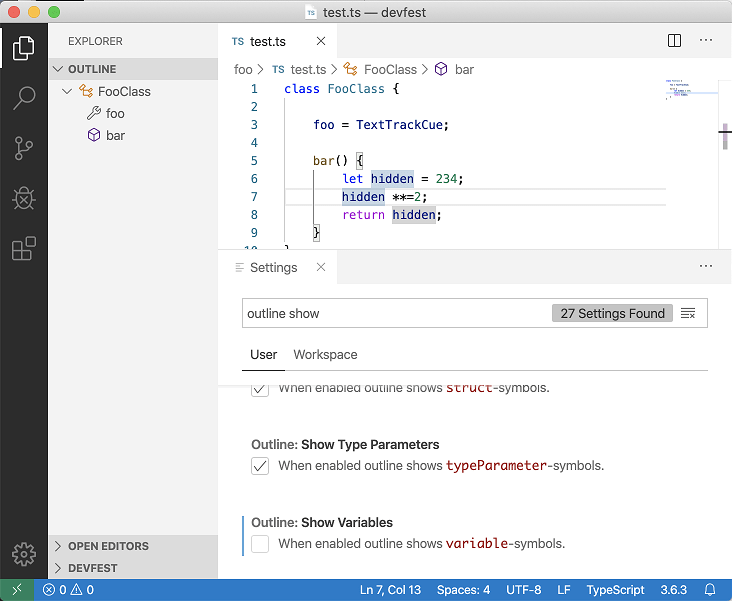
Task: Uncheck the Show Type Parameters checkbox
Action: 260,466
